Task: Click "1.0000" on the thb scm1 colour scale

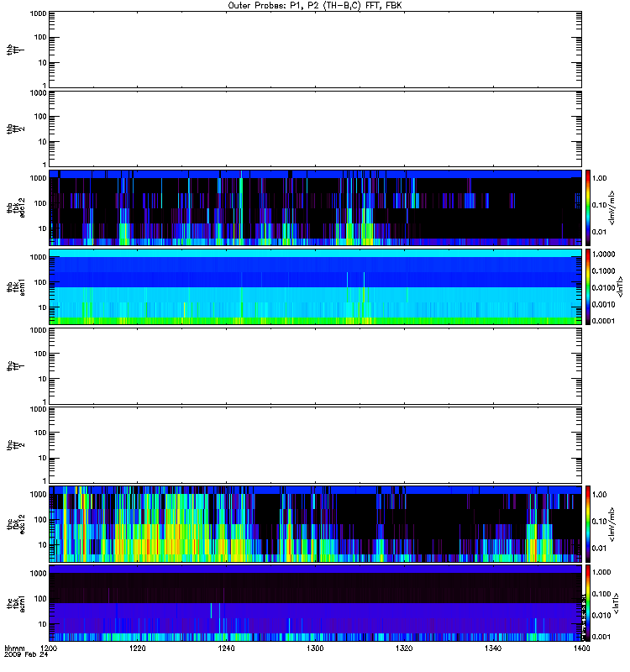Action: [603, 255]
